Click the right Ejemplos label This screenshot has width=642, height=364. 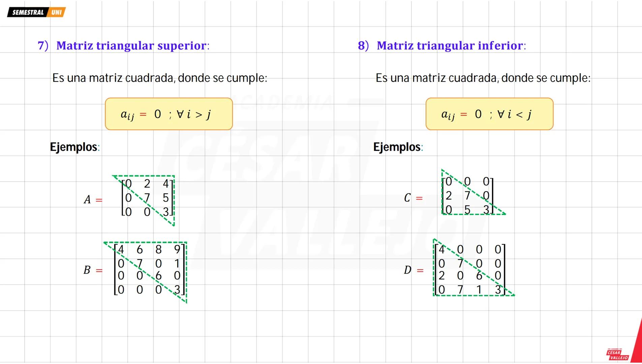point(398,147)
